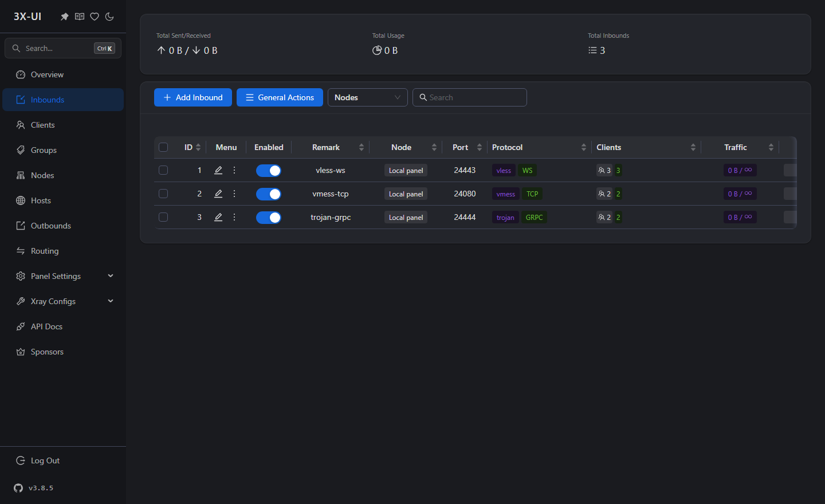This screenshot has height=504, width=825.
Task: Click GitHub icon next to v3.8.5
Action: [18, 488]
